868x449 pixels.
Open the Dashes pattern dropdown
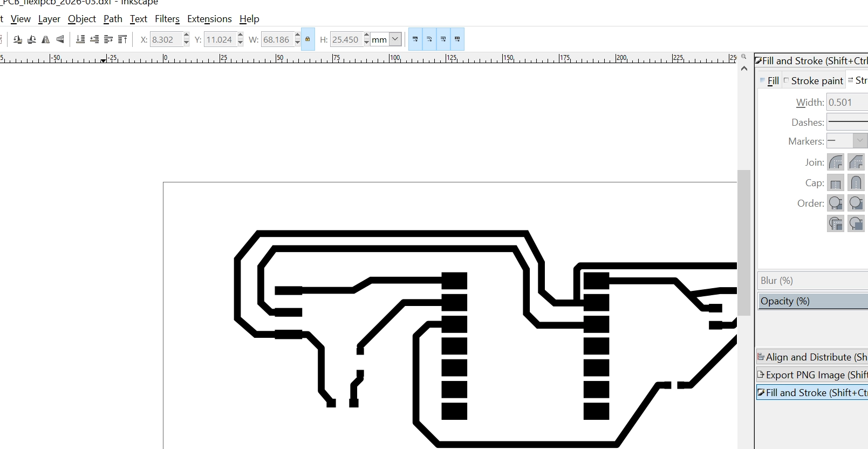[x=847, y=122]
